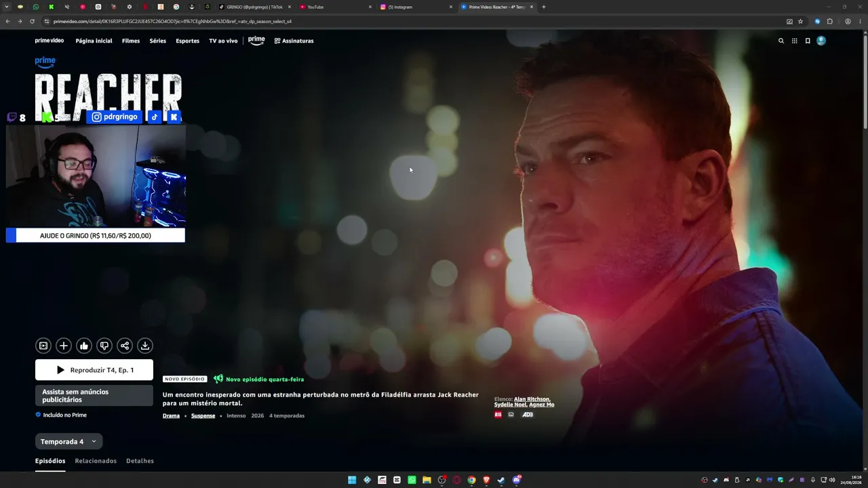
Task: Go forward using the browser forward arrow
Action: [20, 21]
